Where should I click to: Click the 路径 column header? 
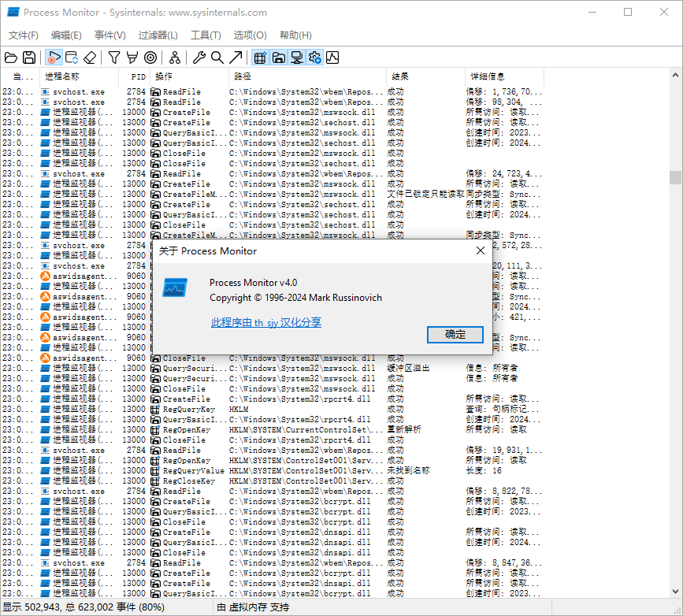(307, 76)
